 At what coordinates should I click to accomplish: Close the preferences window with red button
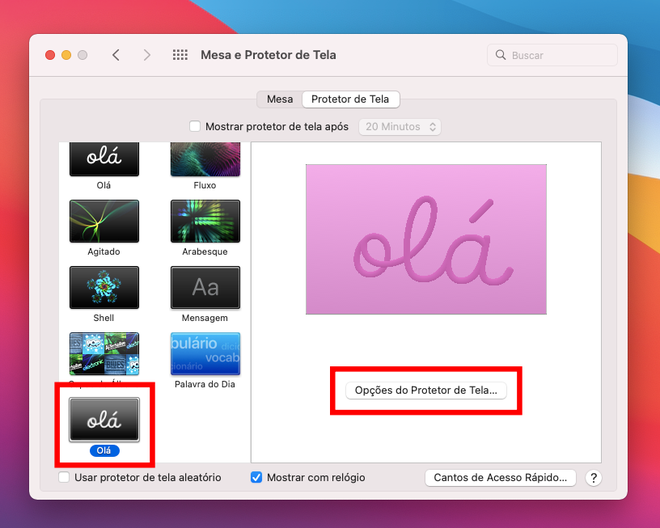(50, 55)
